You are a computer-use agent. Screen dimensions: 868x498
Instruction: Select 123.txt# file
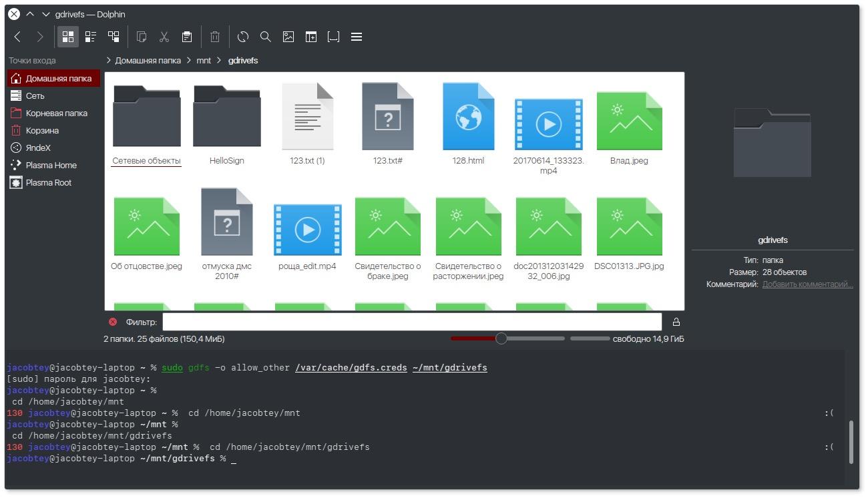pos(388,123)
